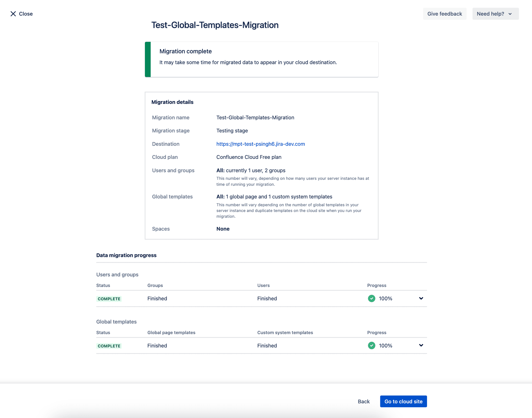Click the X close icon
The height and width of the screenshot is (418, 532).
pos(13,14)
